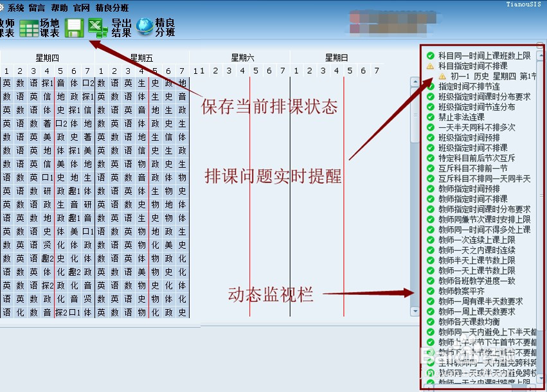Click the monitor panel's scroll-down arrow
This screenshot has height=392, width=547.
point(541,378)
